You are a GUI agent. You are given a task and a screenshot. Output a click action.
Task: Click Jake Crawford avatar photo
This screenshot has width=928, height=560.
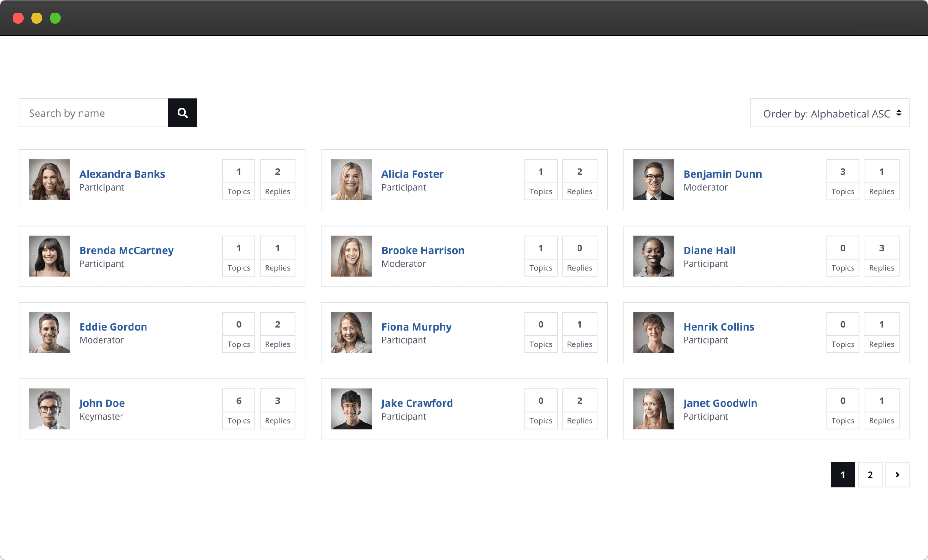tap(351, 409)
